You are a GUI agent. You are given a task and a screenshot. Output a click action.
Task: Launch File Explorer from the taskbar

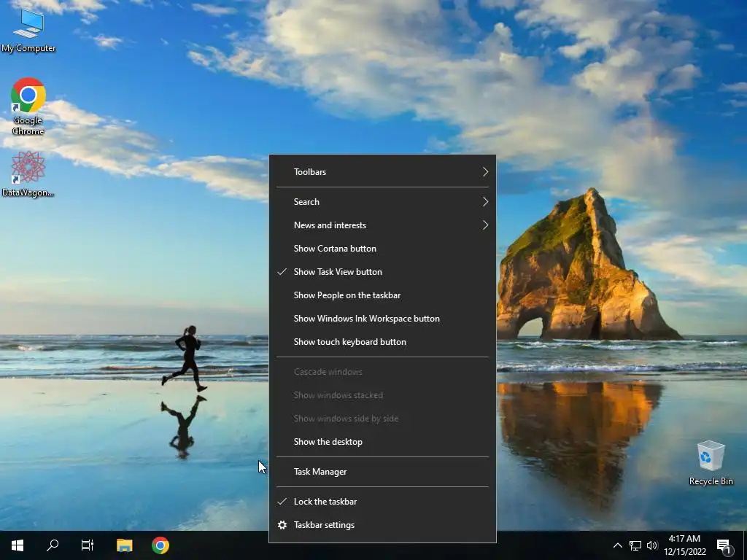(x=124, y=545)
